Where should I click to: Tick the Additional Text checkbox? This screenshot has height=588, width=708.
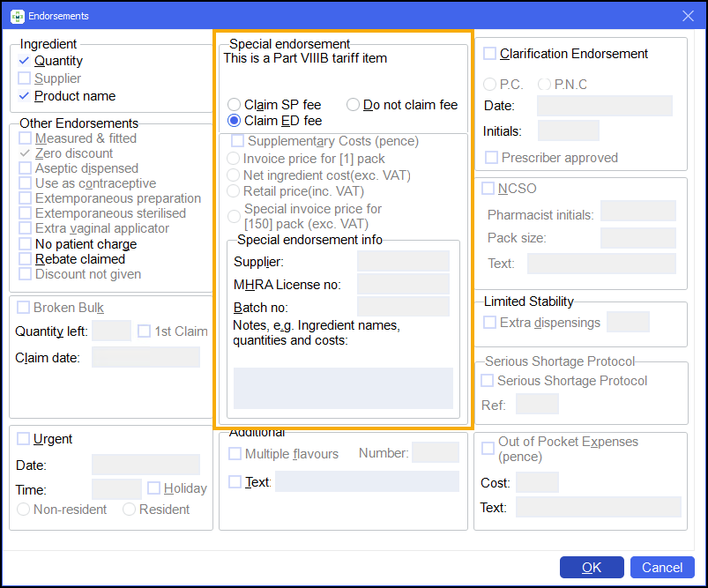point(235,481)
